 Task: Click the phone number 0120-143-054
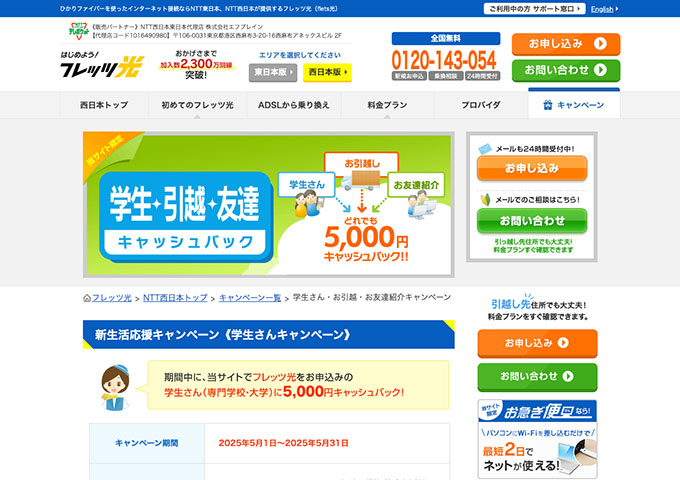pyautogui.click(x=444, y=60)
